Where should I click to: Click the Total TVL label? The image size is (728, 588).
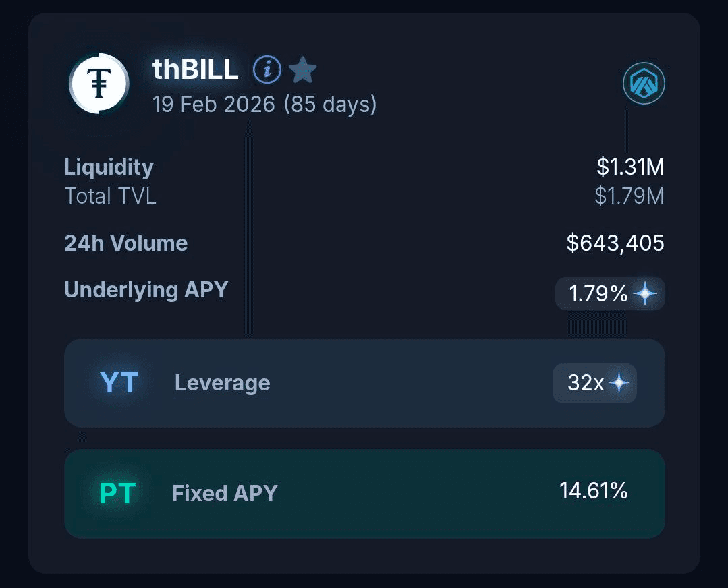pyautogui.click(x=110, y=196)
